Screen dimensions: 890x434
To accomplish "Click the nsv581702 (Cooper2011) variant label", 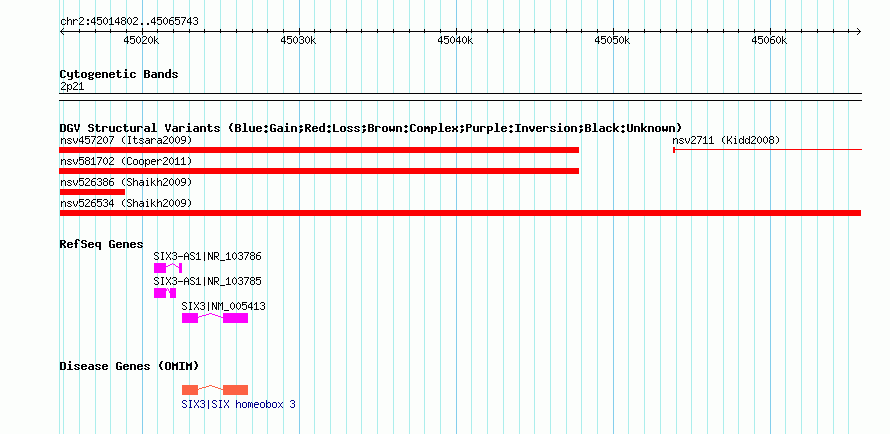I will [126, 162].
